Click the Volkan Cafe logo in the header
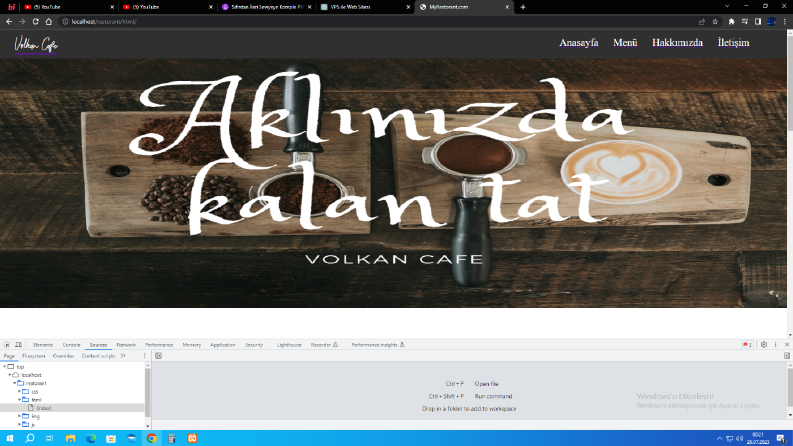The height and width of the screenshot is (446, 793). [x=36, y=44]
